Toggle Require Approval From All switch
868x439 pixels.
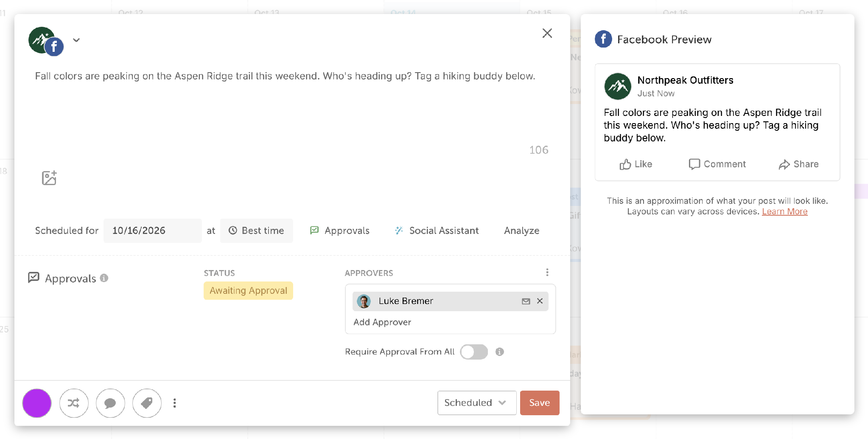474,352
